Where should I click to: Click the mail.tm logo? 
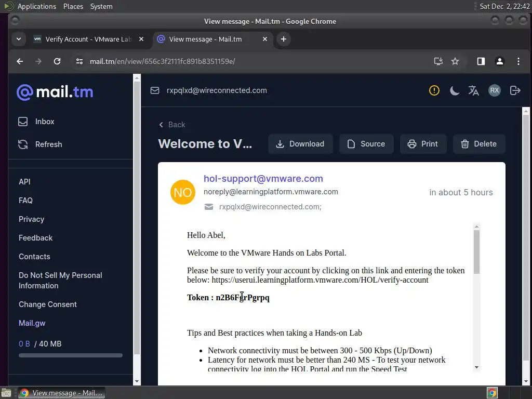[55, 92]
